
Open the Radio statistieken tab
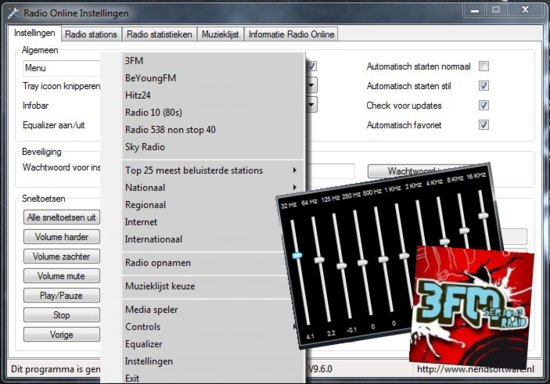click(x=159, y=34)
